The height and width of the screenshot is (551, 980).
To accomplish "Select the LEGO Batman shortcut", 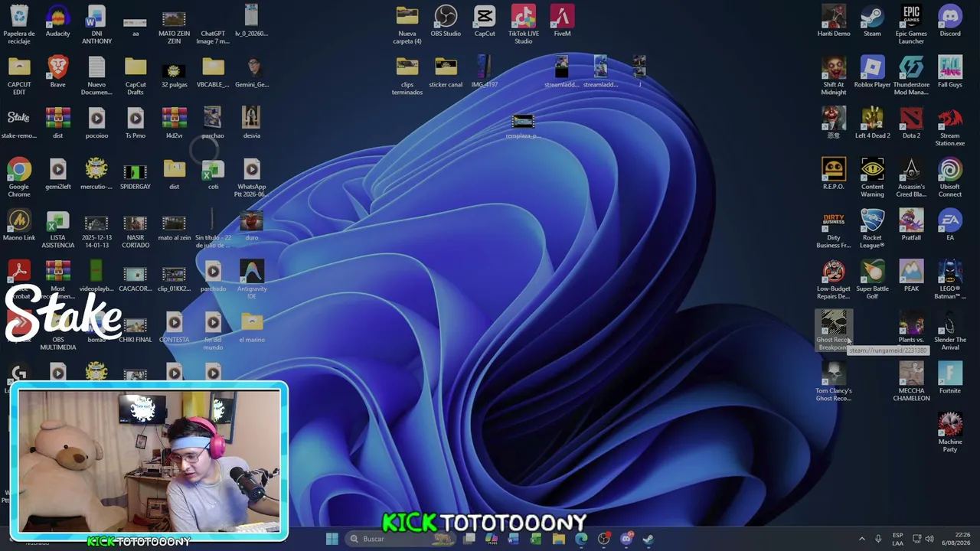I will click(x=950, y=279).
